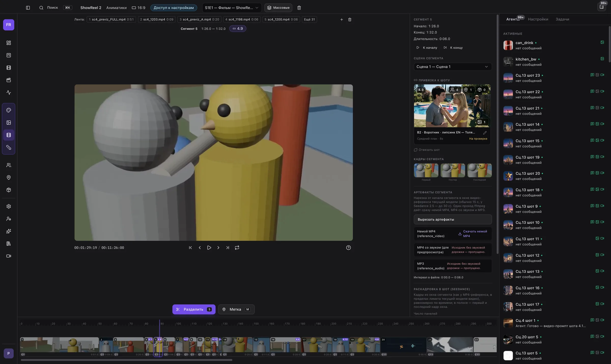Open the video camera icon in left sidebar

pyautogui.click(x=9, y=256)
